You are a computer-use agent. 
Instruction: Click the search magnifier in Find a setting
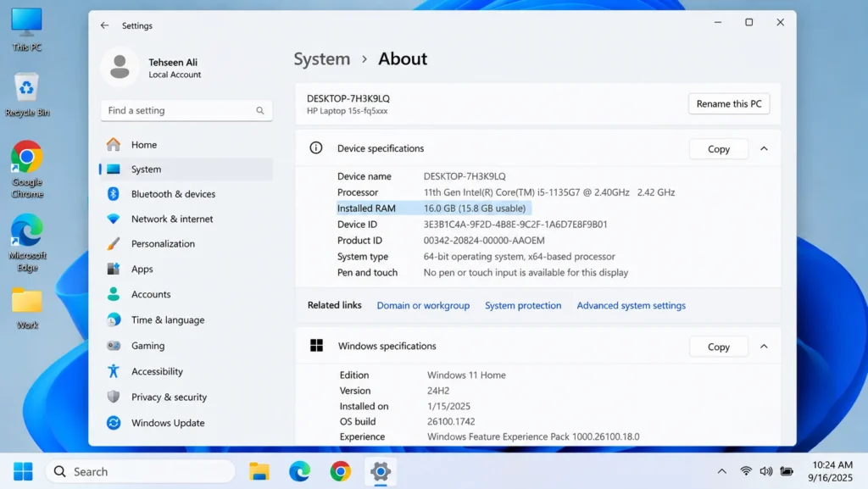click(259, 111)
